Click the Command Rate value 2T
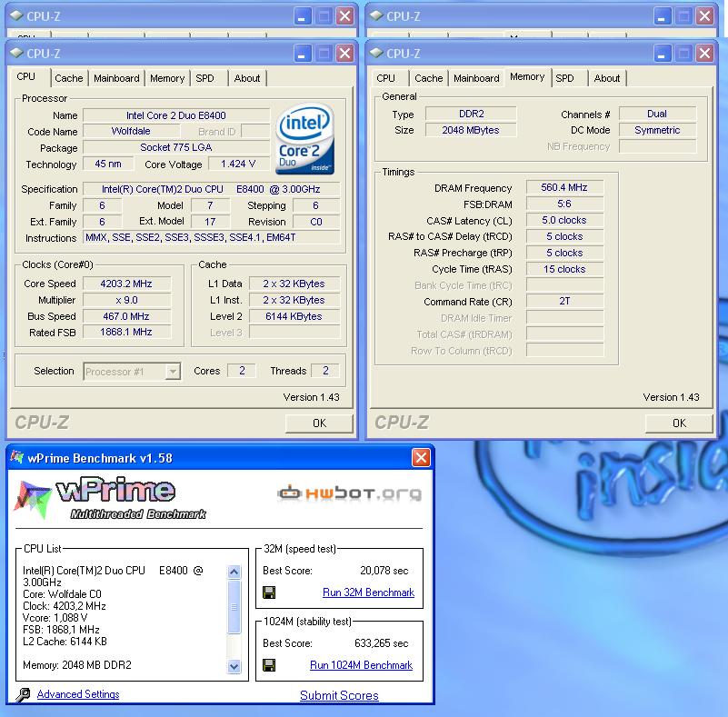The height and width of the screenshot is (717, 728). pyautogui.click(x=564, y=301)
